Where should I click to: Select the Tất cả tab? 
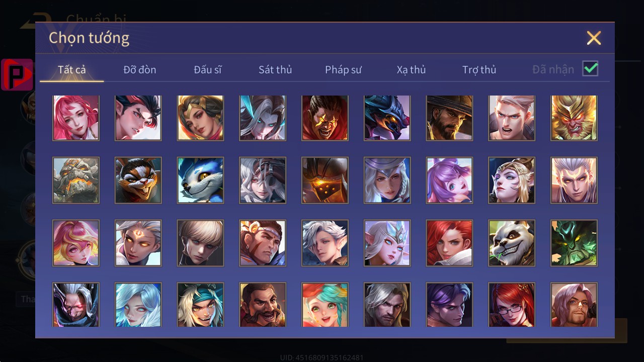72,70
